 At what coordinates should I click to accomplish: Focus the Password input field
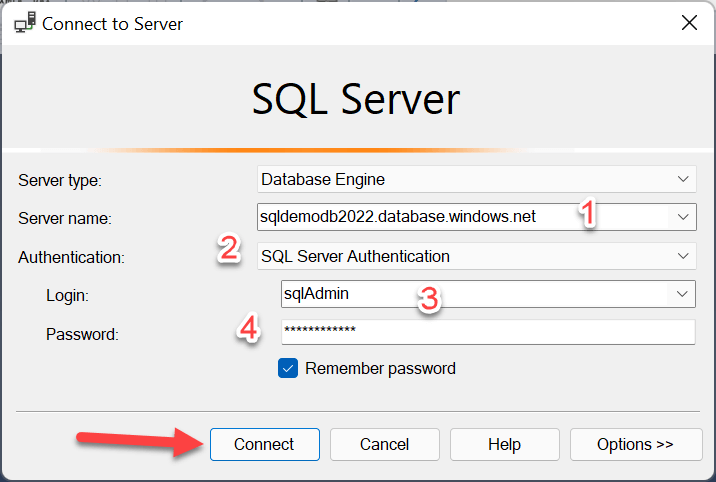[488, 332]
